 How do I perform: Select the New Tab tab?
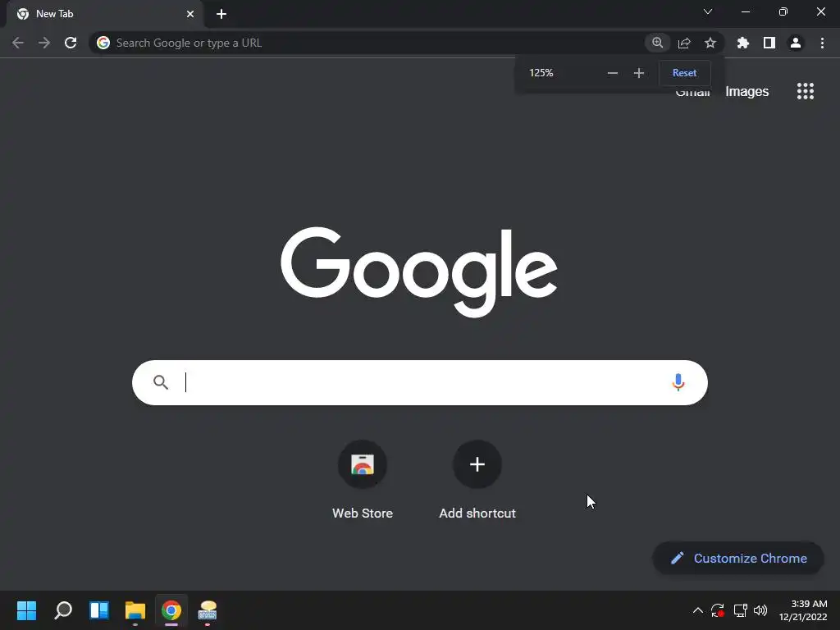(x=105, y=14)
